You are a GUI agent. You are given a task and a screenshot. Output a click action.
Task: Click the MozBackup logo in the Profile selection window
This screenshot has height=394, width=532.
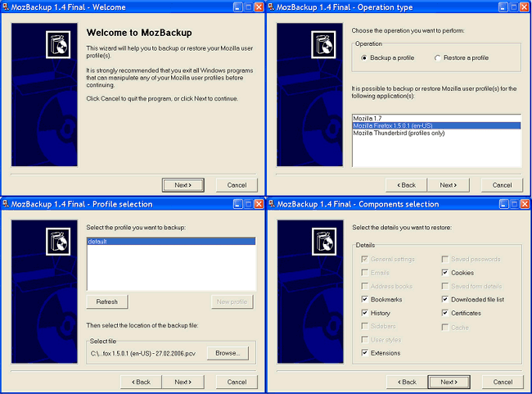[58, 242]
